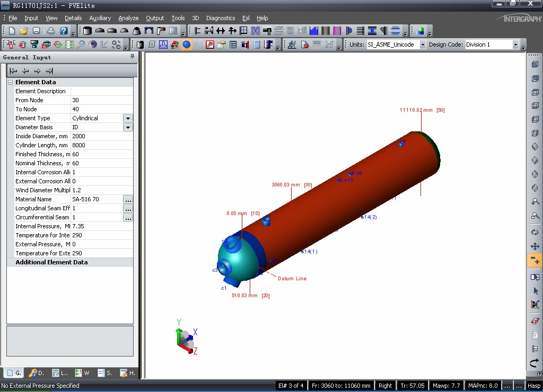The image size is (543, 392).
Task: Go to the first element arrow
Action: (x=14, y=71)
